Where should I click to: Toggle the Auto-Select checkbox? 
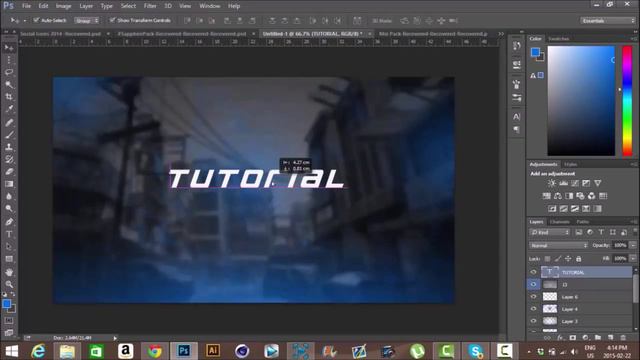(x=36, y=20)
